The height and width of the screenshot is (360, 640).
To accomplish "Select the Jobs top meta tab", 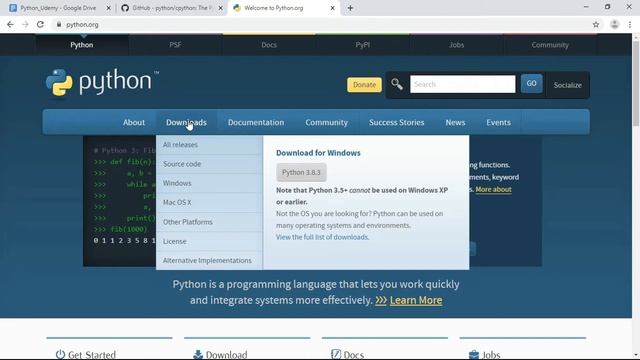I will tap(456, 45).
